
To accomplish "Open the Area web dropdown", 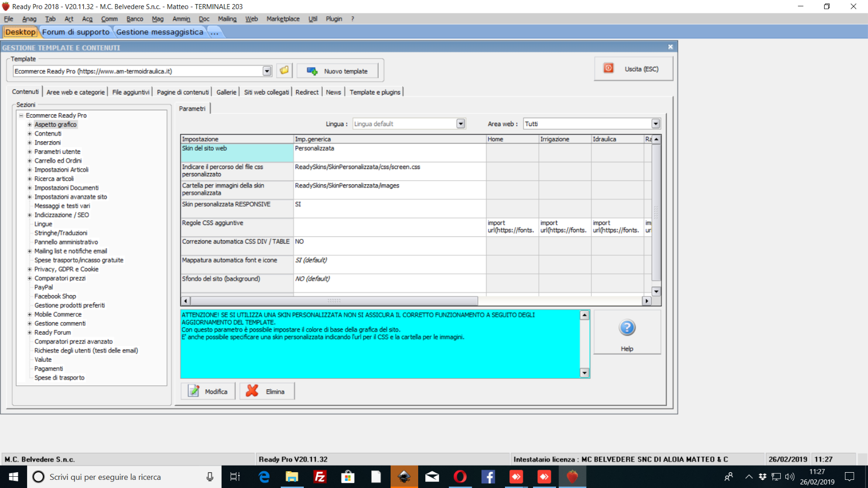I will click(656, 124).
